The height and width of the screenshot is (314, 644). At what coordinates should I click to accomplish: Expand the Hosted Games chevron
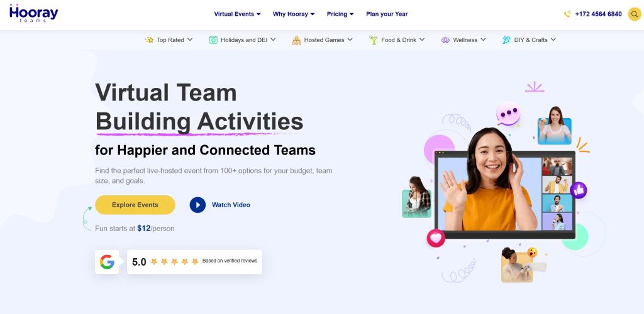[x=350, y=40]
